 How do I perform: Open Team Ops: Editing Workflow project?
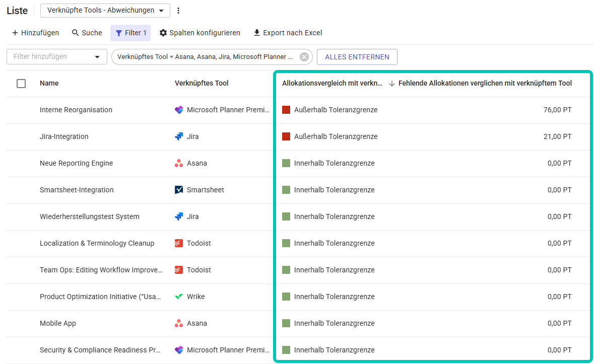[x=101, y=270]
